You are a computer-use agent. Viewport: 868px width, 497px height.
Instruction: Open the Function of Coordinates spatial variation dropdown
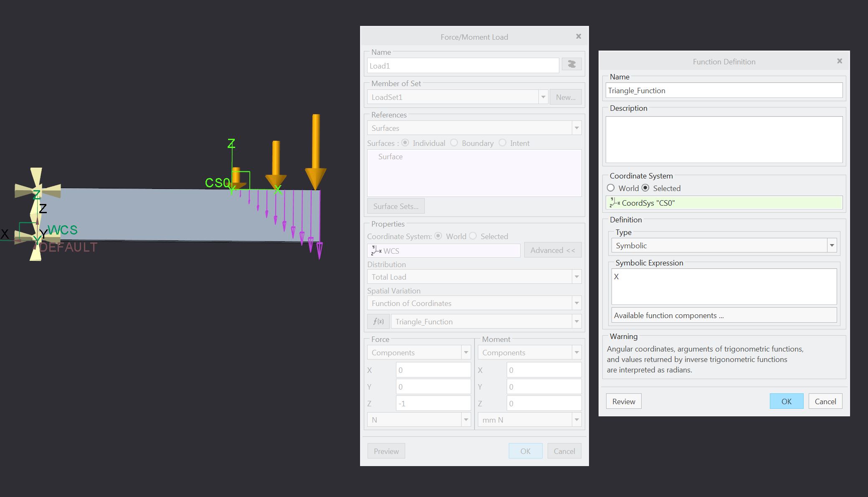click(x=576, y=303)
